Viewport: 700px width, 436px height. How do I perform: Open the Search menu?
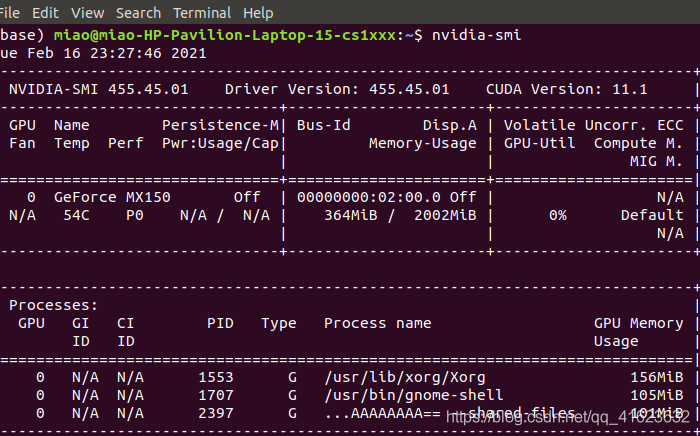click(138, 13)
